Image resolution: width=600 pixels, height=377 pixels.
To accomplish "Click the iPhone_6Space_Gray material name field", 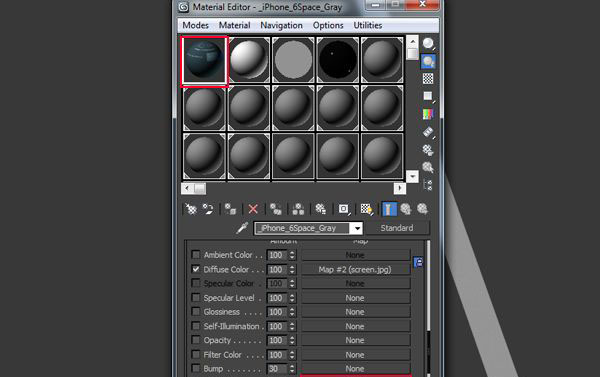I will pyautogui.click(x=302, y=228).
